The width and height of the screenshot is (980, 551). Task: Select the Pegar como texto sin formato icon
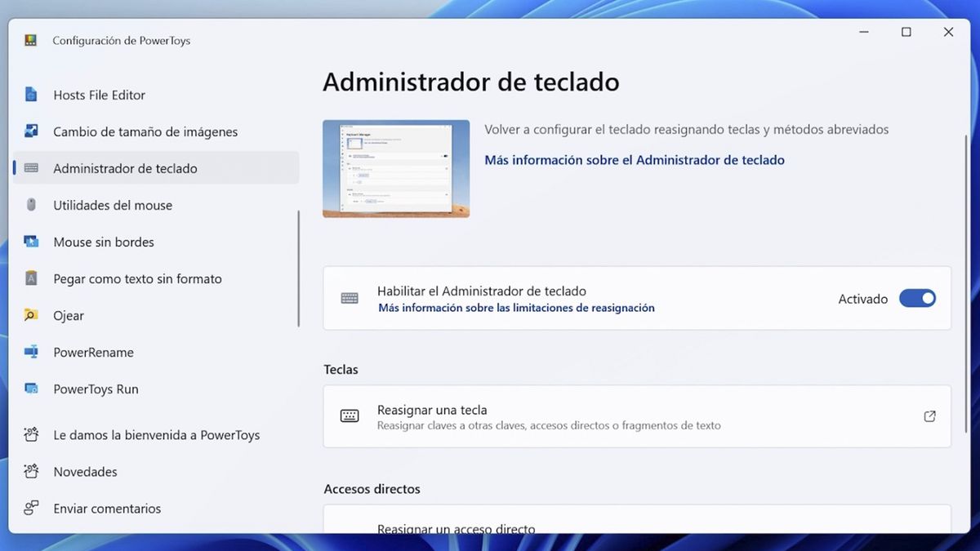coord(33,278)
